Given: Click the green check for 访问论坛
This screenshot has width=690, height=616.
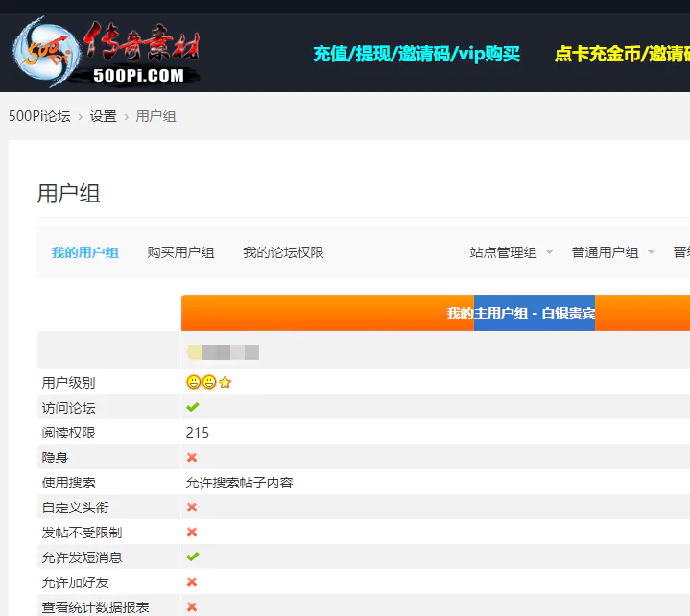Looking at the screenshot, I should 193,407.
